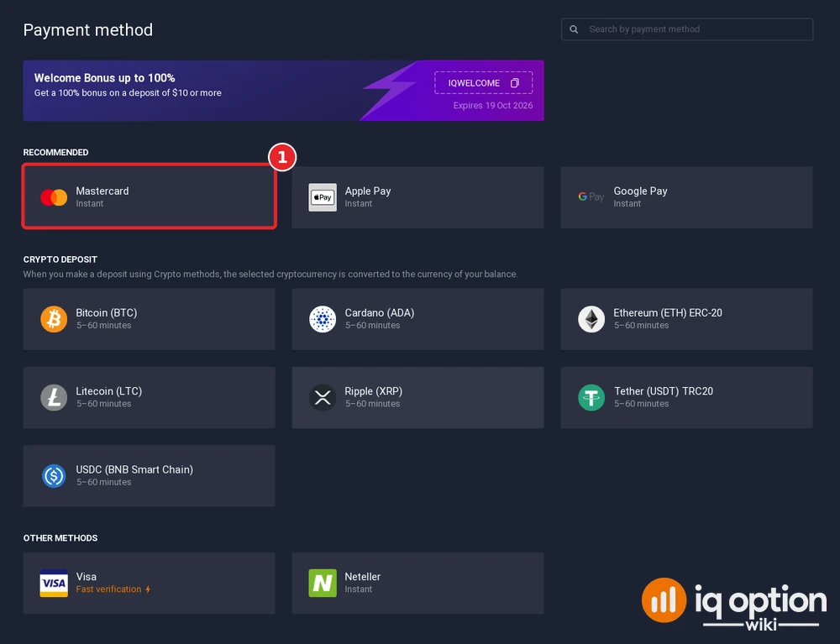
Task: Click the Visa card logo
Action: coord(54,583)
